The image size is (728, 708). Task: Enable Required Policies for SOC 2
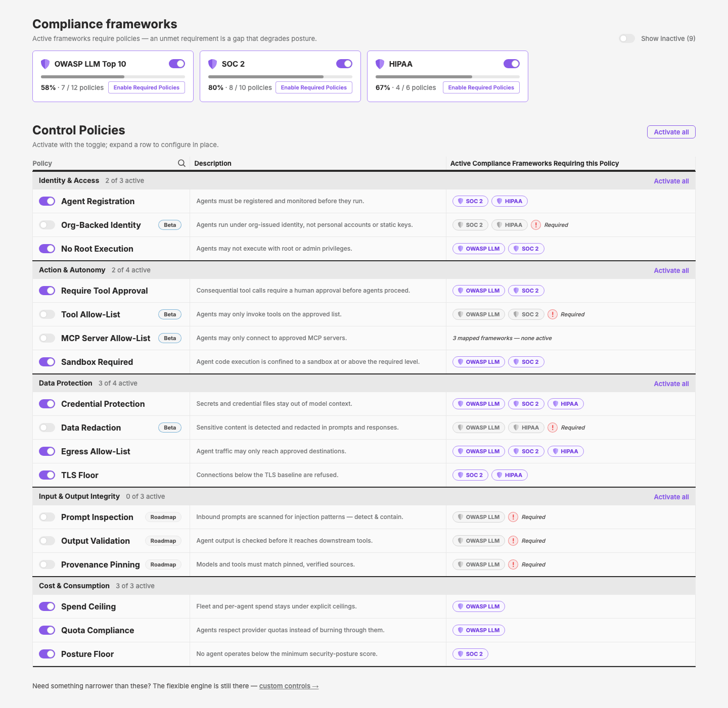tap(314, 87)
